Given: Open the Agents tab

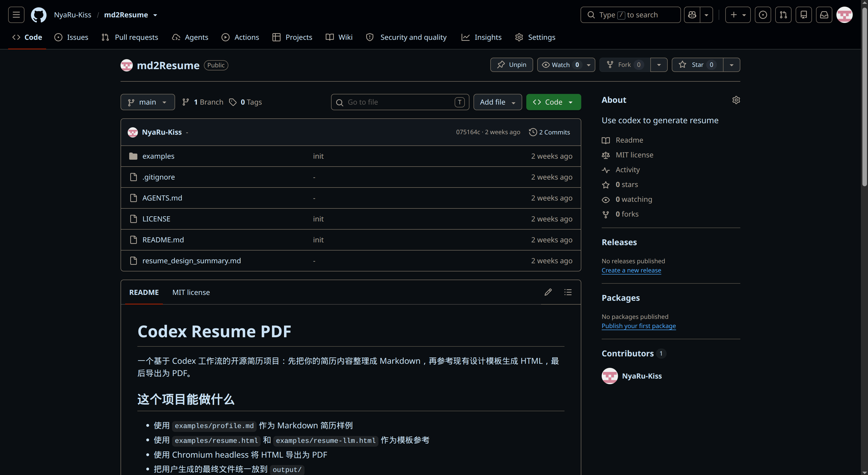Looking at the screenshot, I should click(x=190, y=37).
